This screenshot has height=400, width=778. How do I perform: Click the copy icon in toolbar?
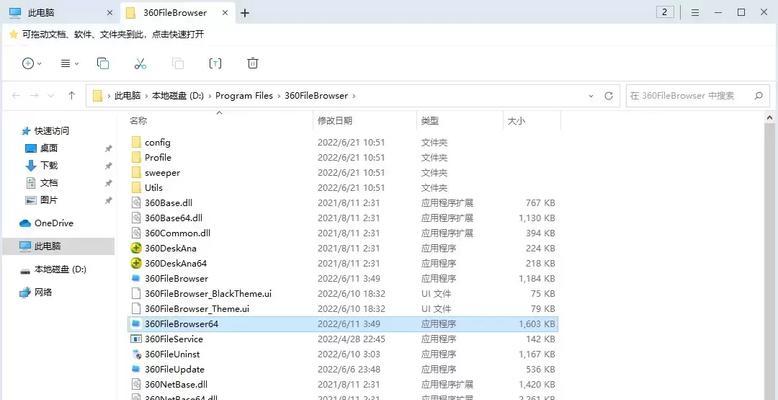[x=103, y=64]
